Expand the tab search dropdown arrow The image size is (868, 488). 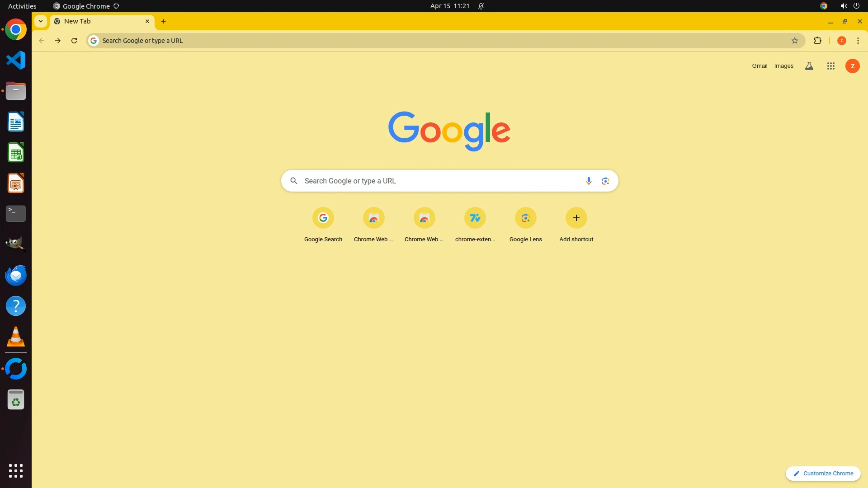(41, 21)
